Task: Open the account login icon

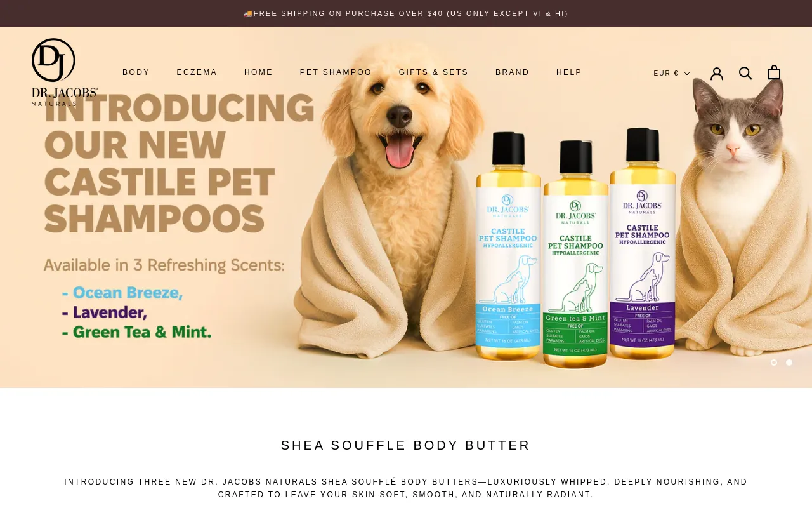Action: point(717,73)
